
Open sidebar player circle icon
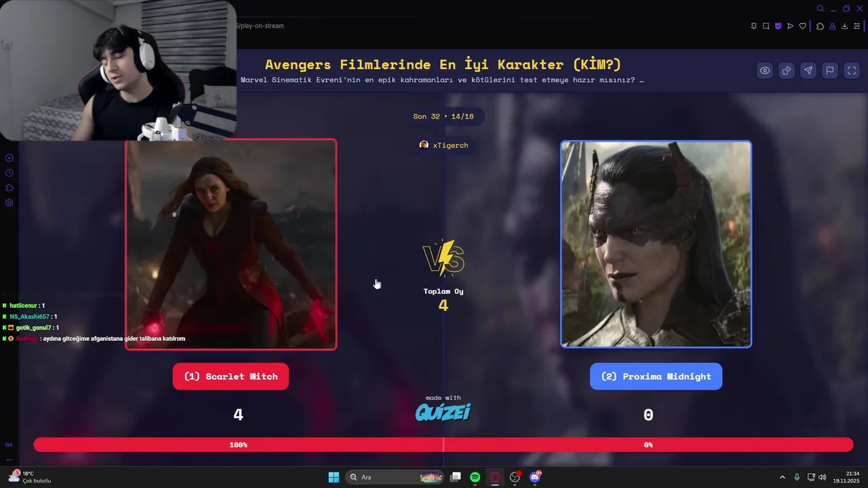coord(9,158)
